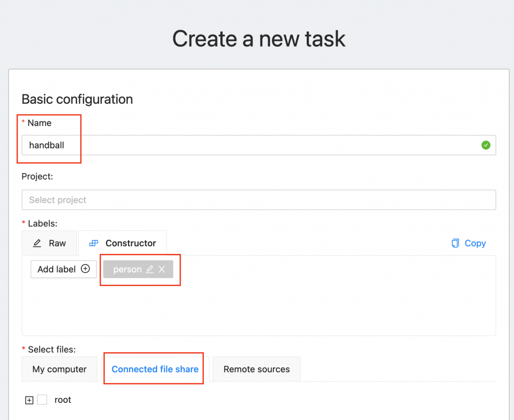The width and height of the screenshot is (514, 420).
Task: Expand the root tree node
Action: click(x=29, y=399)
